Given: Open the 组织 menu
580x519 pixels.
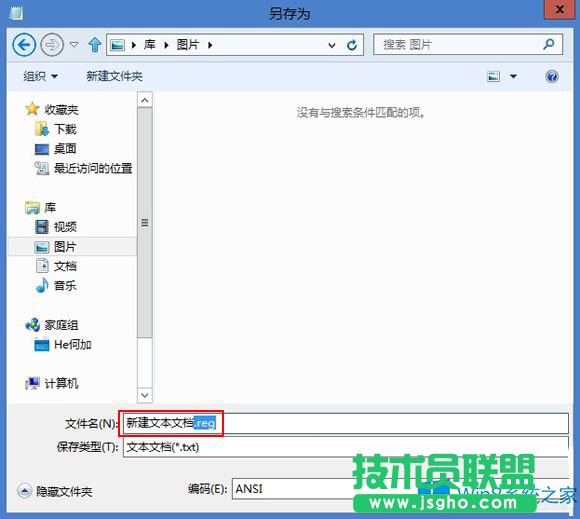Looking at the screenshot, I should [x=40, y=76].
